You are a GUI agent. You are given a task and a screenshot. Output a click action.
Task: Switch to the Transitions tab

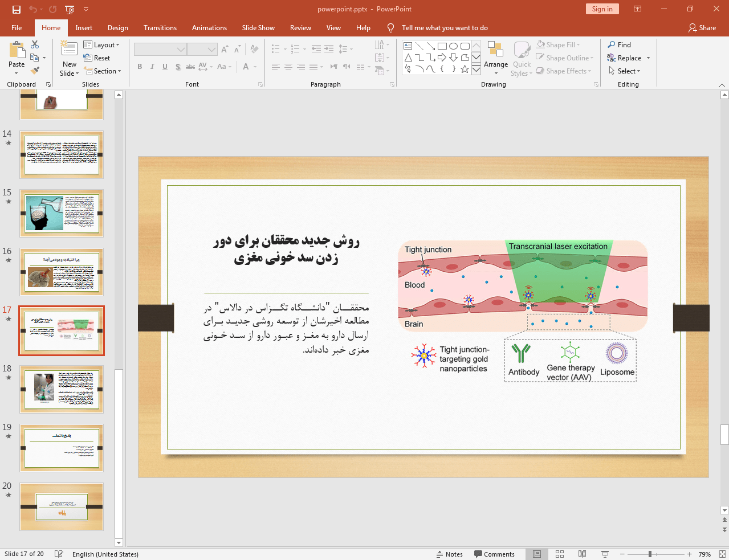(x=160, y=28)
